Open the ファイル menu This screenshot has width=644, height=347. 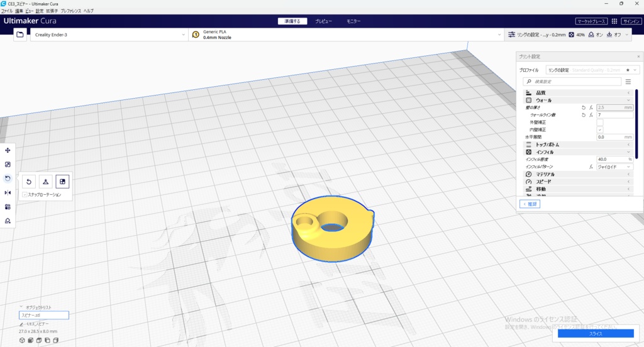tap(7, 11)
